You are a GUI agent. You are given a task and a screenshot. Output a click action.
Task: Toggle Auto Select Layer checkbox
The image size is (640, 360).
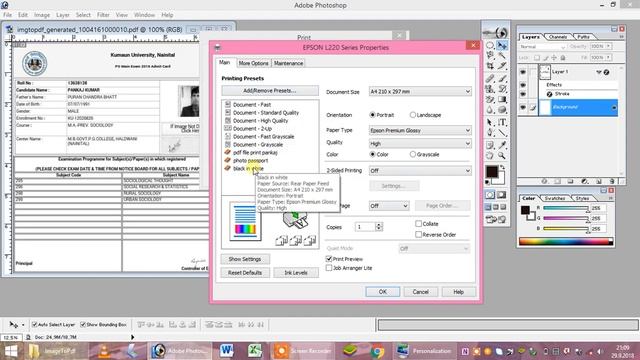35,324
